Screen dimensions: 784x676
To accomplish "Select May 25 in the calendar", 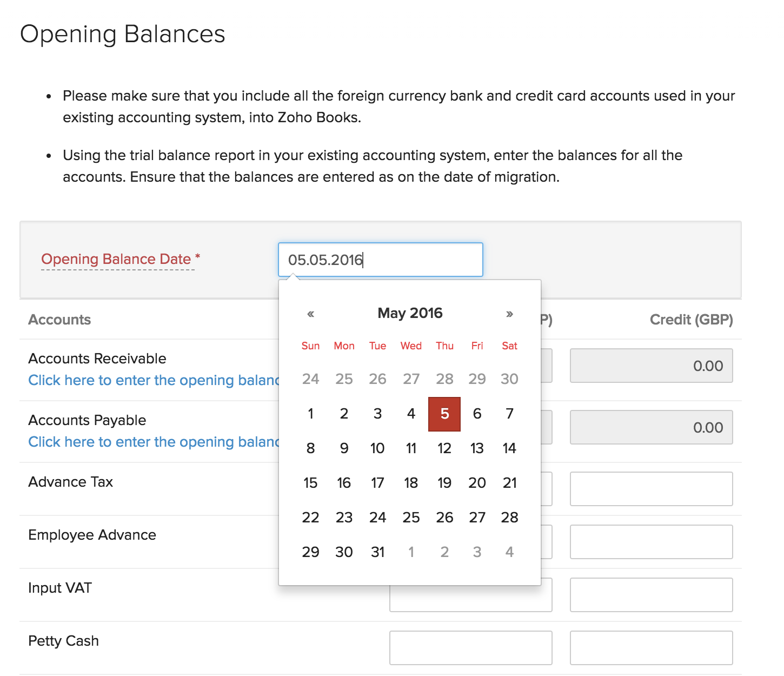I will pyautogui.click(x=411, y=518).
